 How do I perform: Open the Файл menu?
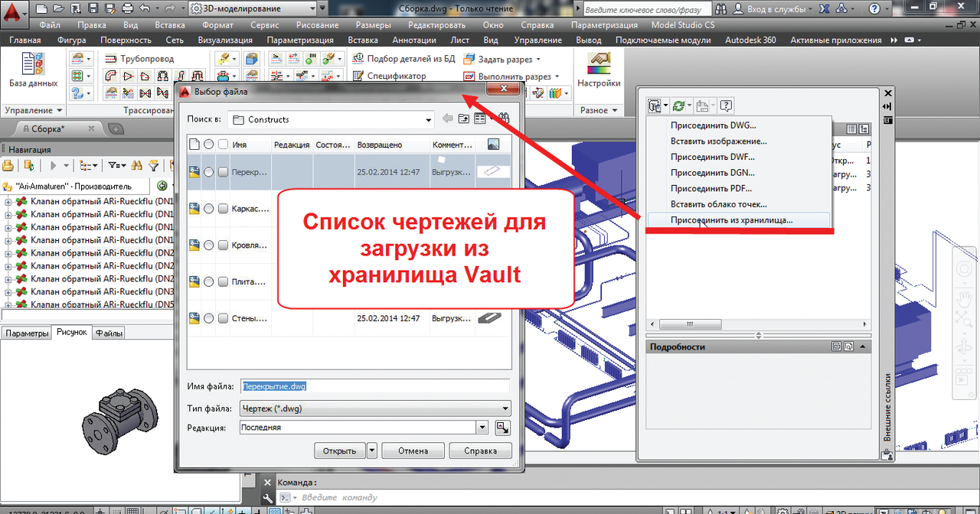coord(50,24)
